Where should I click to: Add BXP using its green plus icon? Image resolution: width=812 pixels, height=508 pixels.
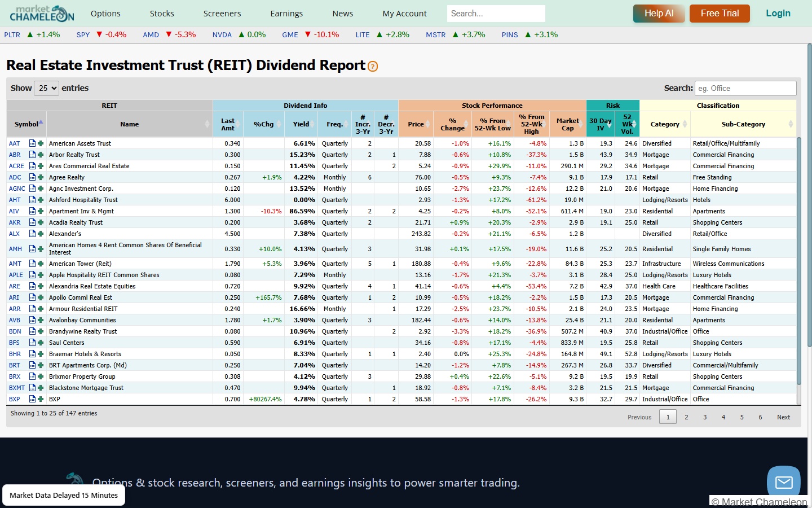[x=41, y=399]
